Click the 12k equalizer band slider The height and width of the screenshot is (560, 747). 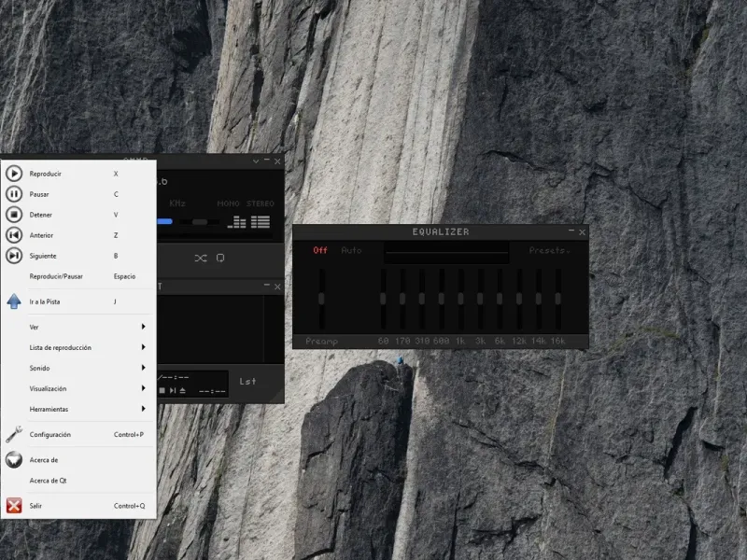519,299
